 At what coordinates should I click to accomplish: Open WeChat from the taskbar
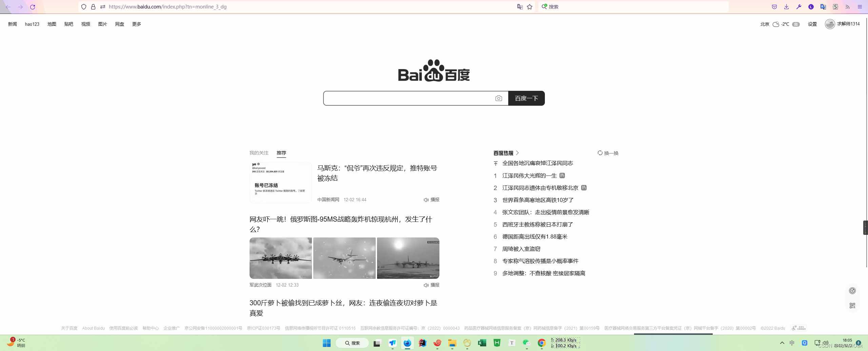[526, 343]
